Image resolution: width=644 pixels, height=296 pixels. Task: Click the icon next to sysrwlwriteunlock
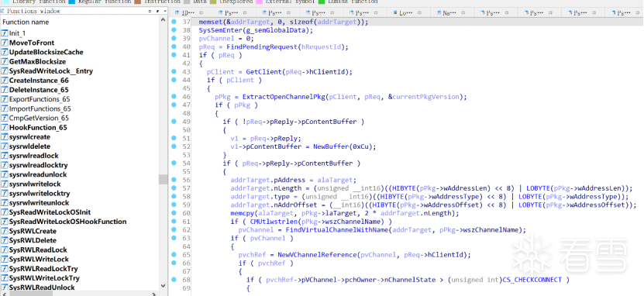[x=5, y=203]
